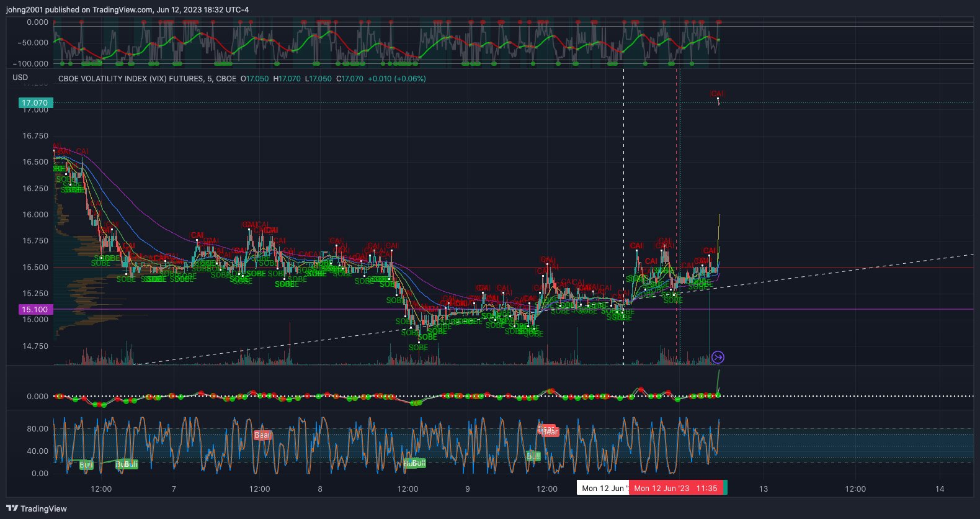Click the '13' date label on time axis

(764, 489)
